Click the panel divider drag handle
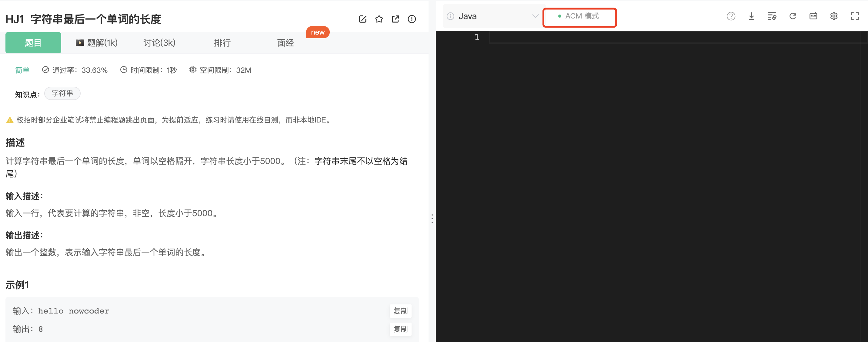This screenshot has width=868, height=342. [432, 218]
